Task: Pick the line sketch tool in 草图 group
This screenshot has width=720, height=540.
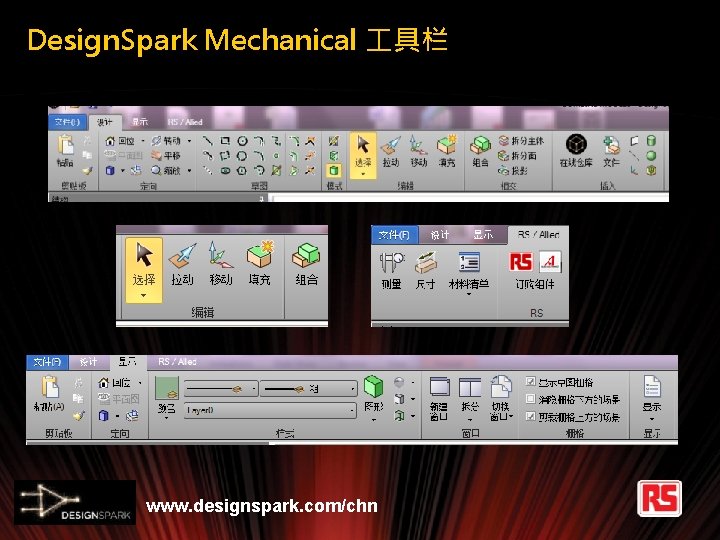Action: pyautogui.click(x=208, y=141)
